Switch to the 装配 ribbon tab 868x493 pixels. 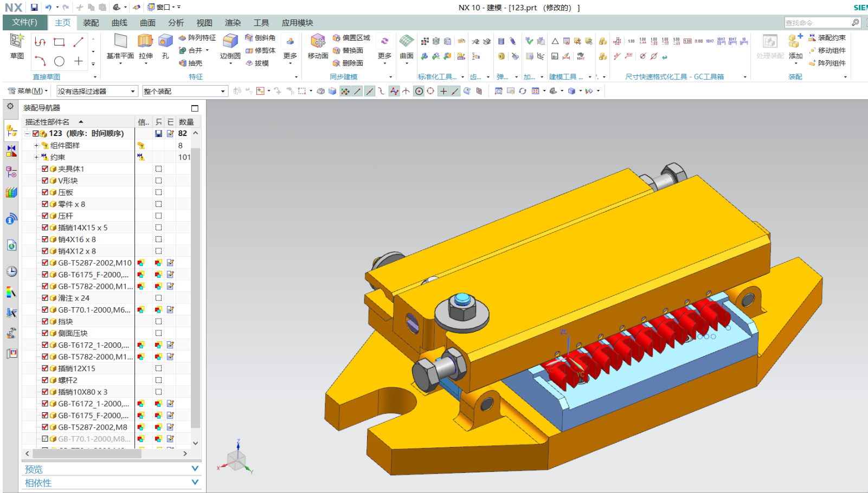(91, 23)
